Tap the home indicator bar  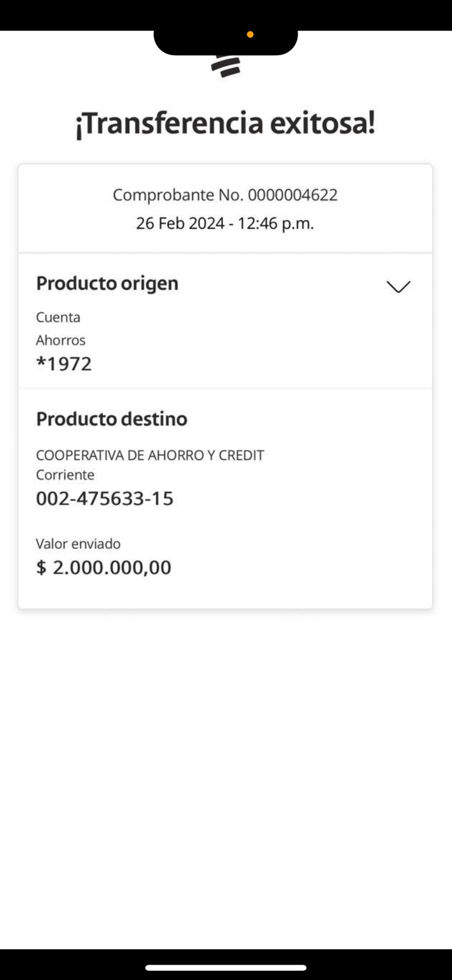coord(225,968)
